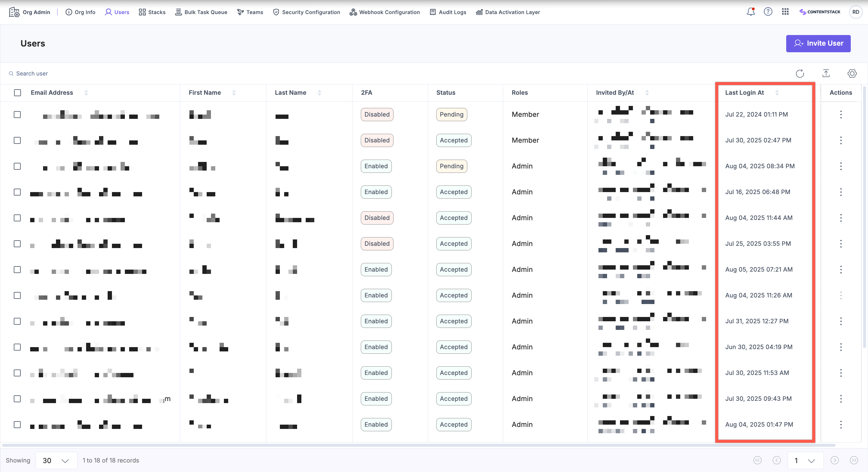Open actions menu for first user row
Image resolution: width=868 pixels, height=472 pixels.
coord(841,115)
